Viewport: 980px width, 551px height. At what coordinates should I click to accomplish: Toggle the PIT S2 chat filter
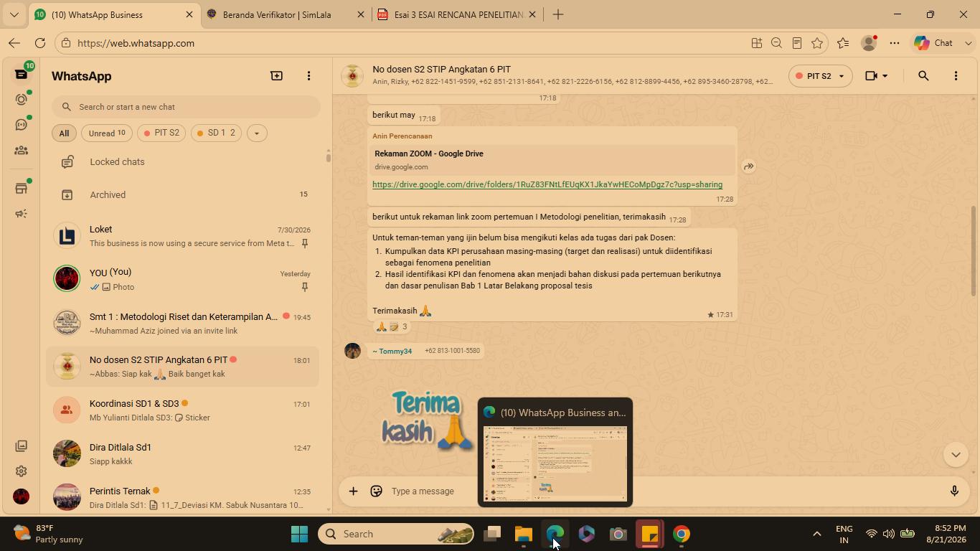pos(161,133)
